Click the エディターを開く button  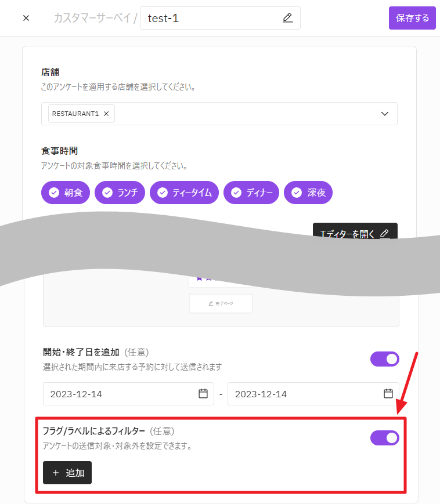tap(355, 233)
